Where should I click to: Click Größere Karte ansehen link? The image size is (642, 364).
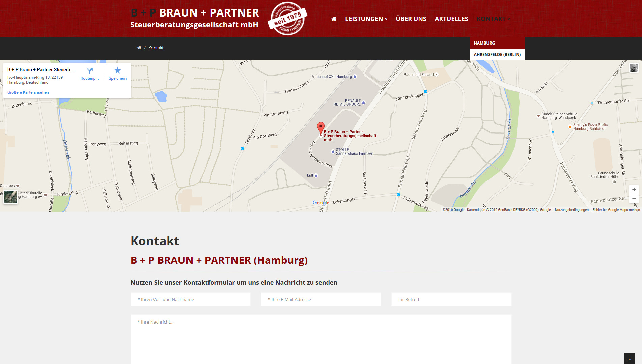coord(28,92)
